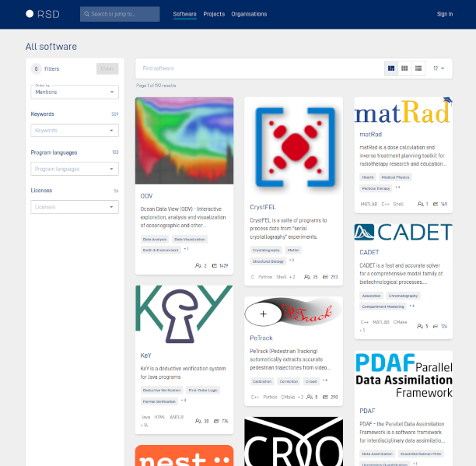Click the RSD logo circle

coord(30,14)
